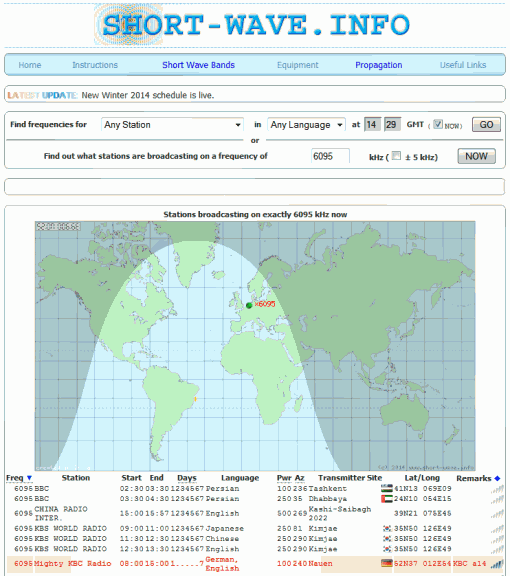Click Dhabbaya transmitter site cell
Viewport: 510px width, 576px height.
[327, 499]
